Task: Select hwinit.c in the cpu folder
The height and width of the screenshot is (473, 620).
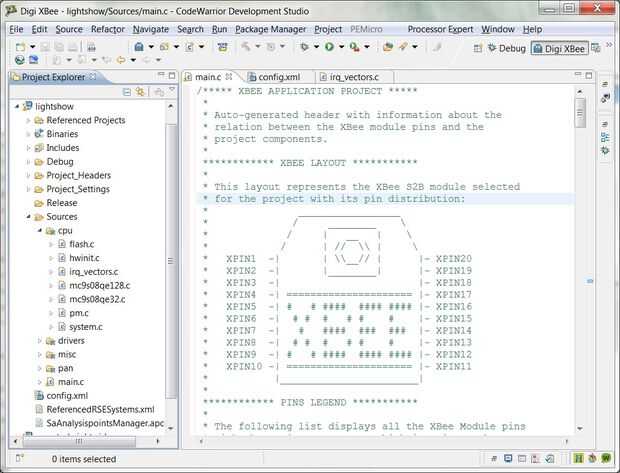Action: (84, 258)
